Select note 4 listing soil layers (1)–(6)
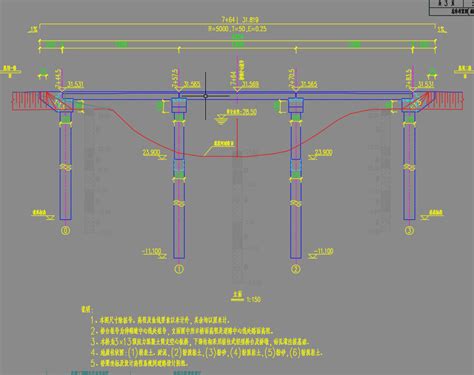Screen dimensions: 474x375 (x=206, y=352)
